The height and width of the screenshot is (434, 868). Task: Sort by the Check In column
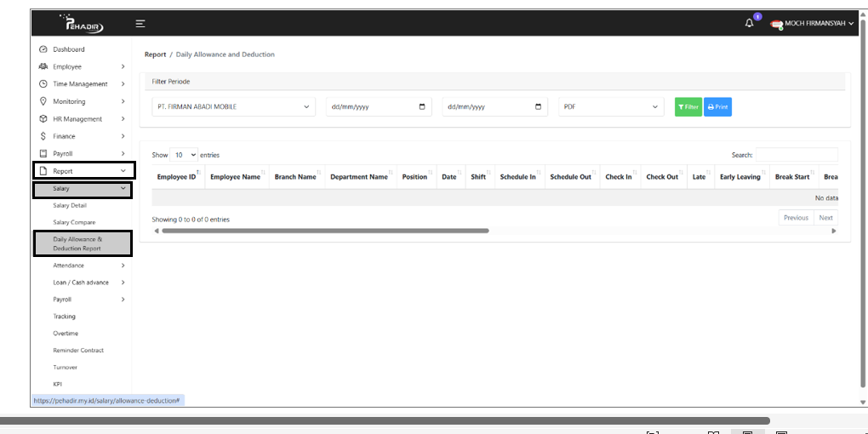(619, 177)
